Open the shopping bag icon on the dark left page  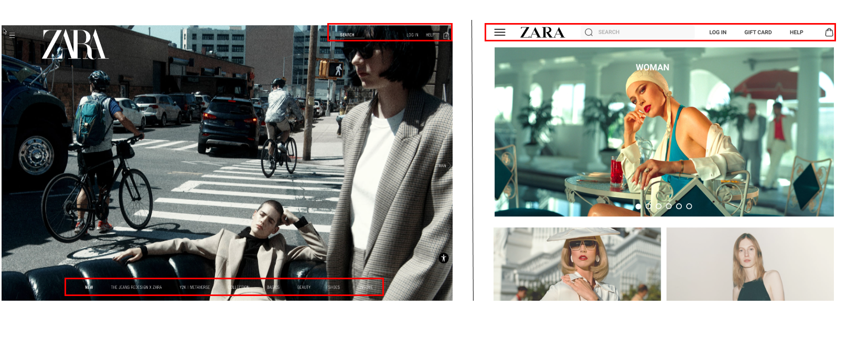[x=446, y=36]
